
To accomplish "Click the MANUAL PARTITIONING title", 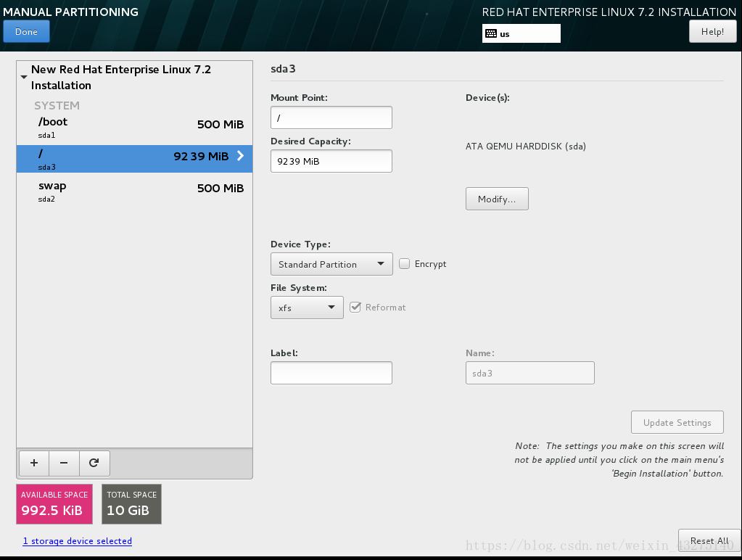I will [70, 12].
